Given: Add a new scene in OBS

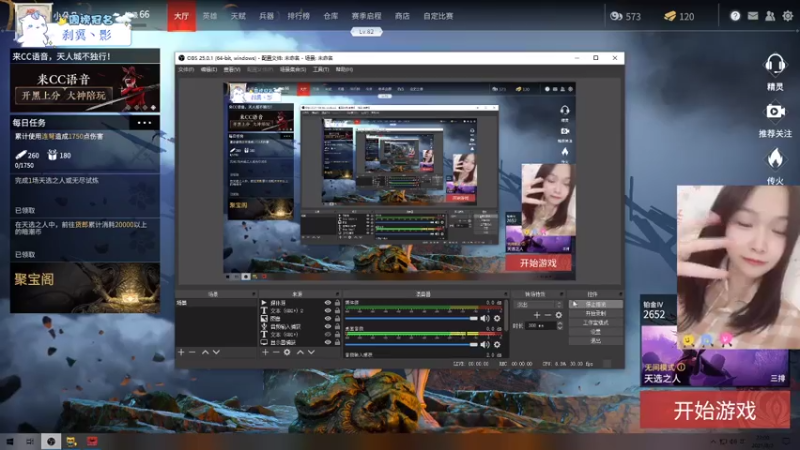Looking at the screenshot, I should (181, 352).
